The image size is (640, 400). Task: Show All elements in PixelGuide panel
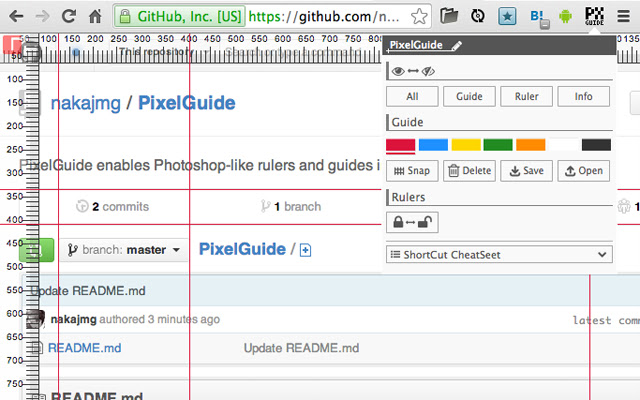click(x=412, y=96)
